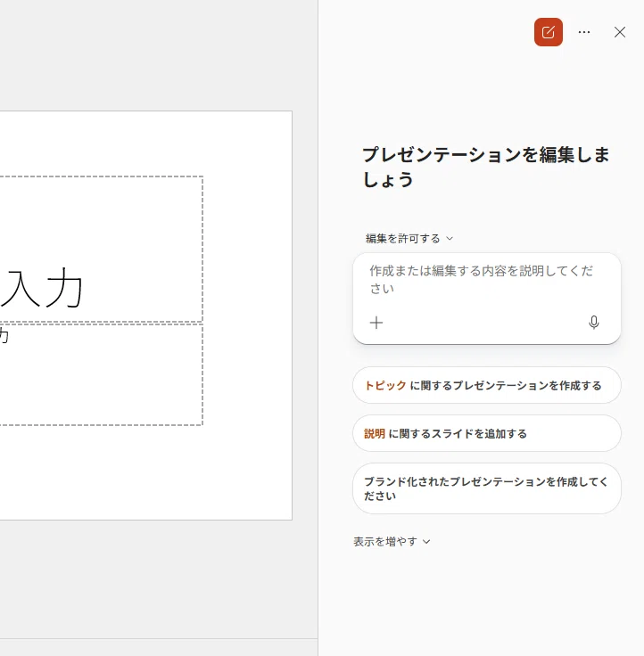
Task: Choose ブランド化されたプレゼンテーションを作成してください suggestion
Action: coord(486,488)
